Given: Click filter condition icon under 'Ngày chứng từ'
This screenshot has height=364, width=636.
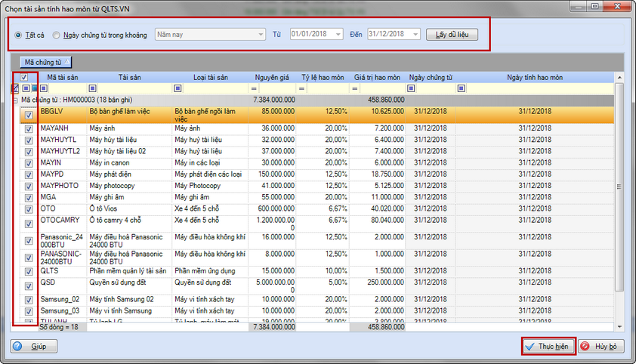Looking at the screenshot, I should (x=411, y=88).
